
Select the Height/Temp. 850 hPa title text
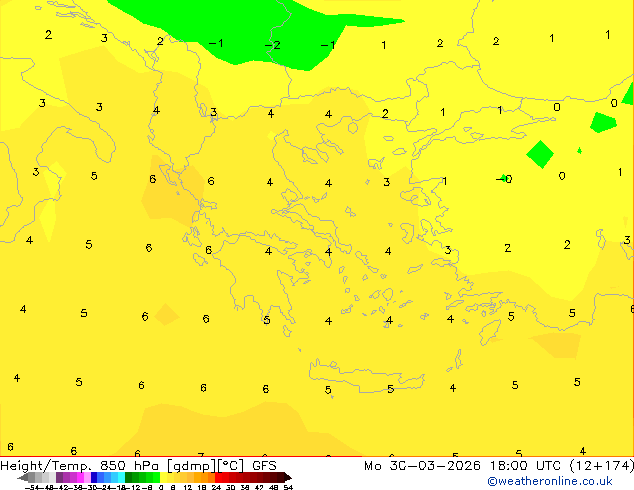80,466
